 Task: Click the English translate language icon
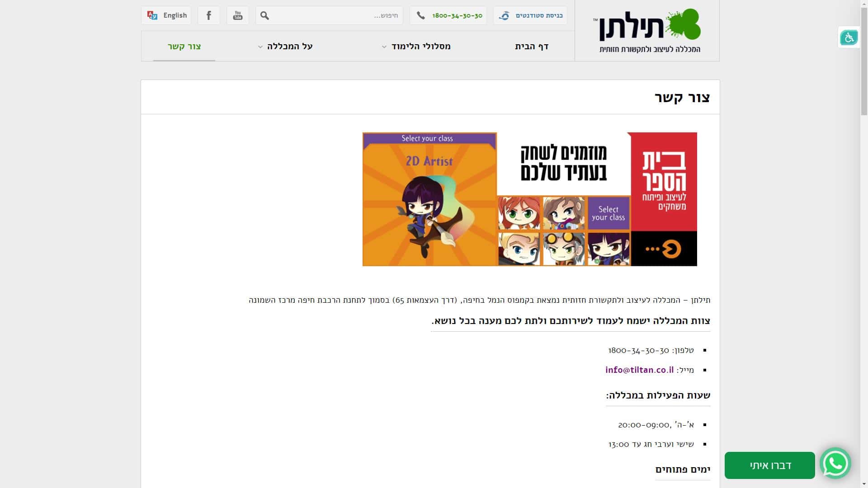[152, 15]
